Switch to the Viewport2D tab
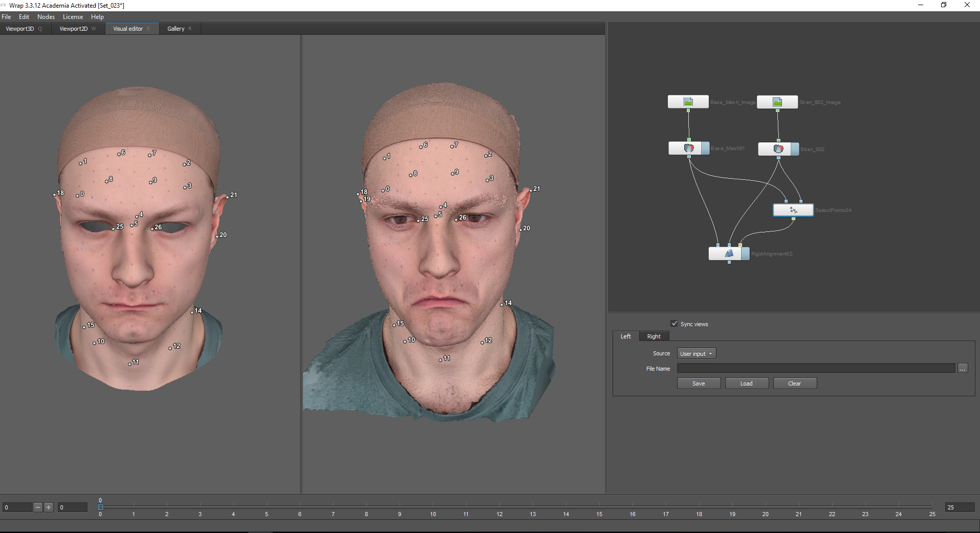The height and width of the screenshot is (533, 980). tap(78, 29)
